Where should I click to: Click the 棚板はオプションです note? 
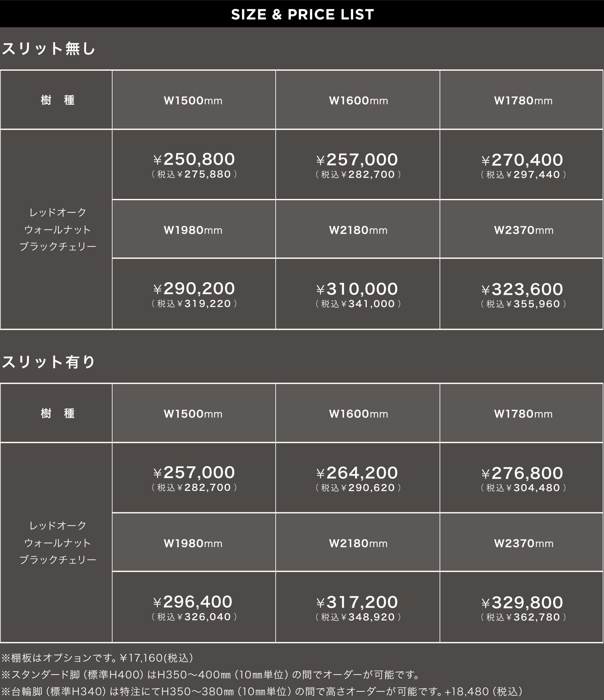[97, 658]
